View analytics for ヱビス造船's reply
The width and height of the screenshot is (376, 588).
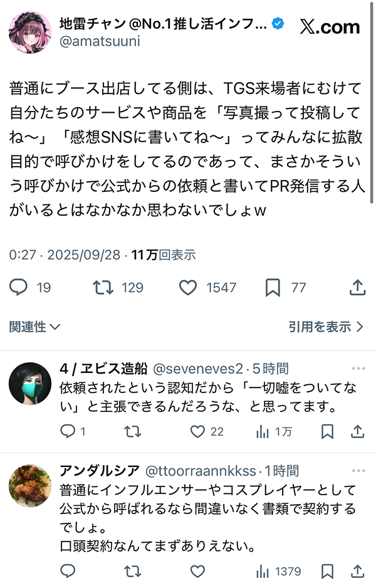(263, 431)
